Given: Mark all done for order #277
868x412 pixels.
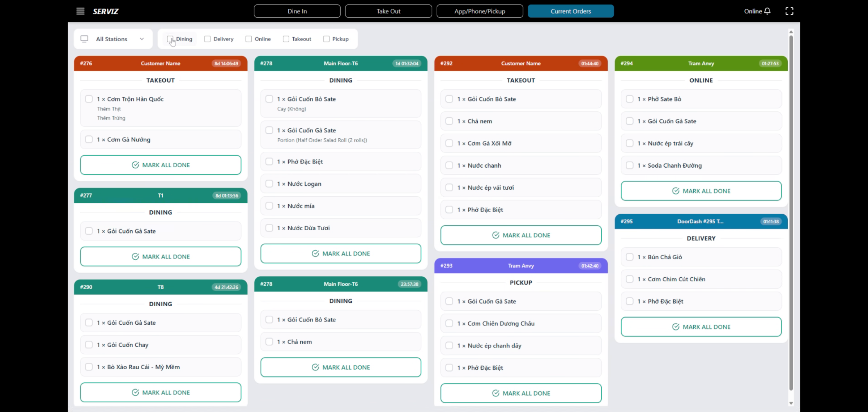Looking at the screenshot, I should 161,256.
